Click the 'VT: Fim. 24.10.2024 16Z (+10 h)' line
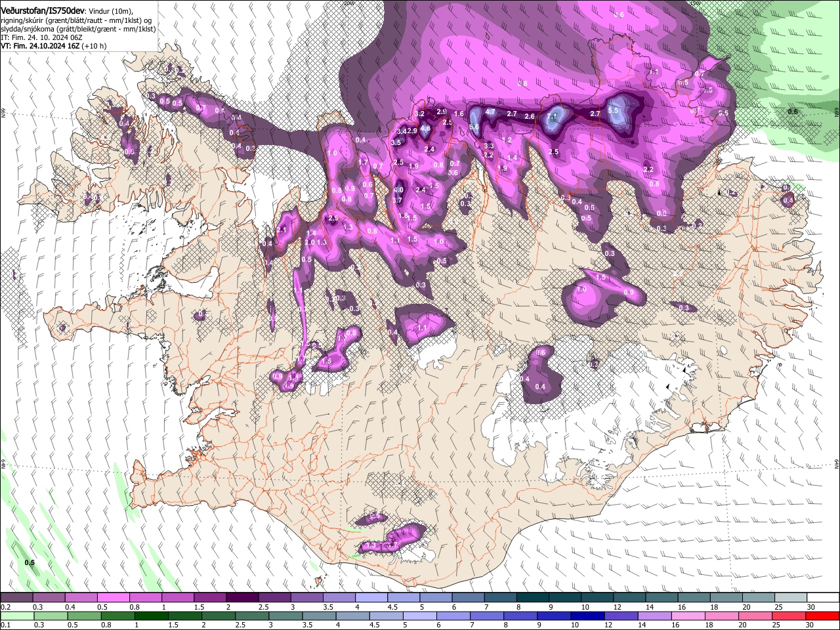Screen dimensions: 840x630 point(54,46)
